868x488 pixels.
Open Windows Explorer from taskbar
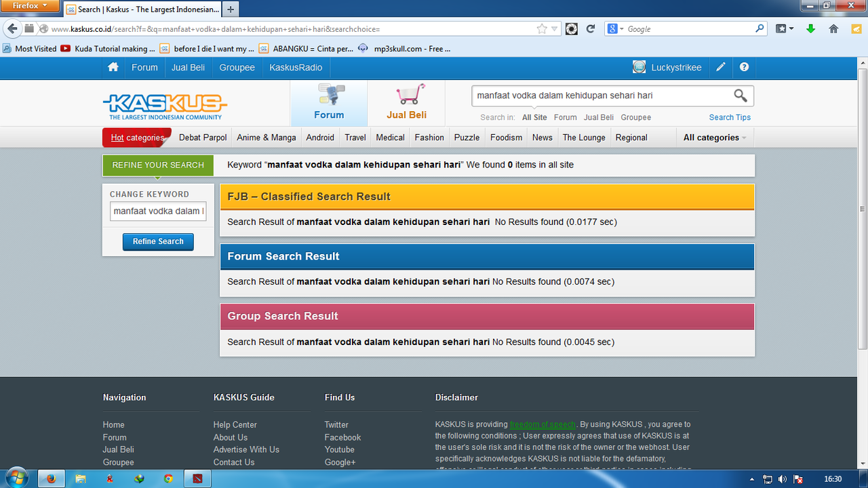pos(81,479)
